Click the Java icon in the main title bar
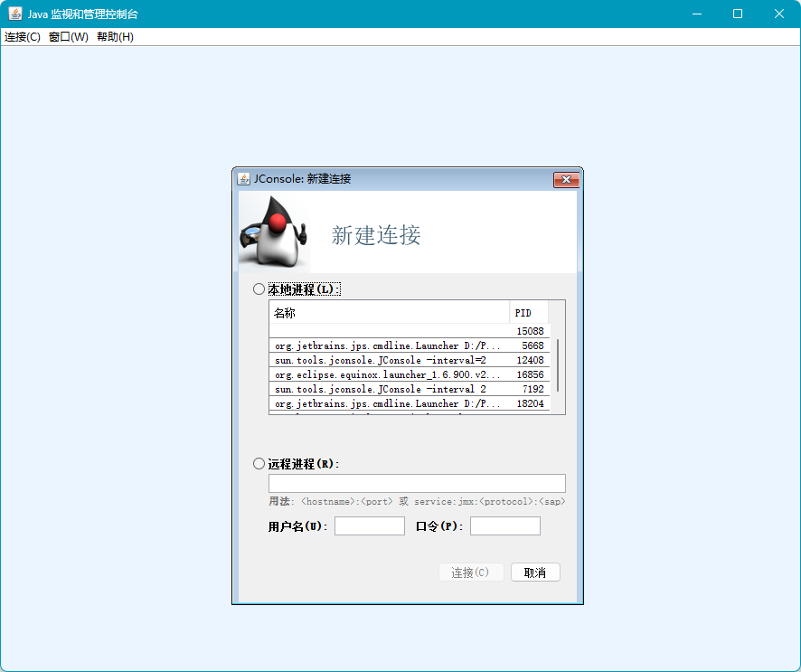Screen dimensions: 801x672 click(15, 14)
